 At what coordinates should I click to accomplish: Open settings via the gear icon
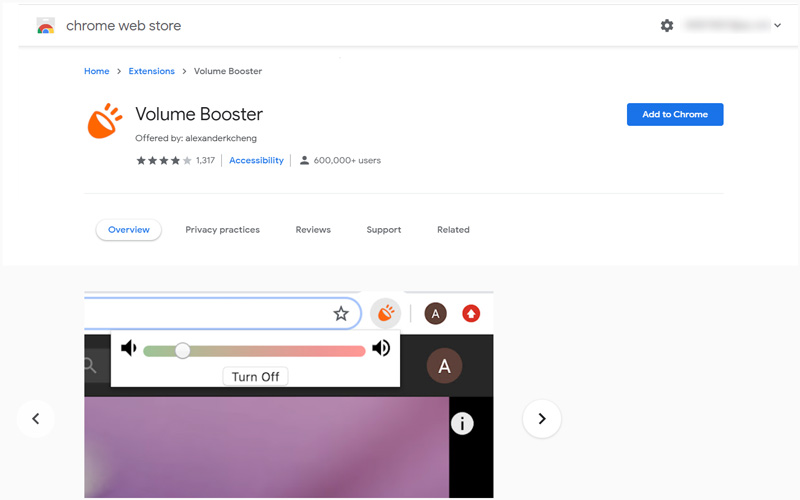click(x=667, y=26)
